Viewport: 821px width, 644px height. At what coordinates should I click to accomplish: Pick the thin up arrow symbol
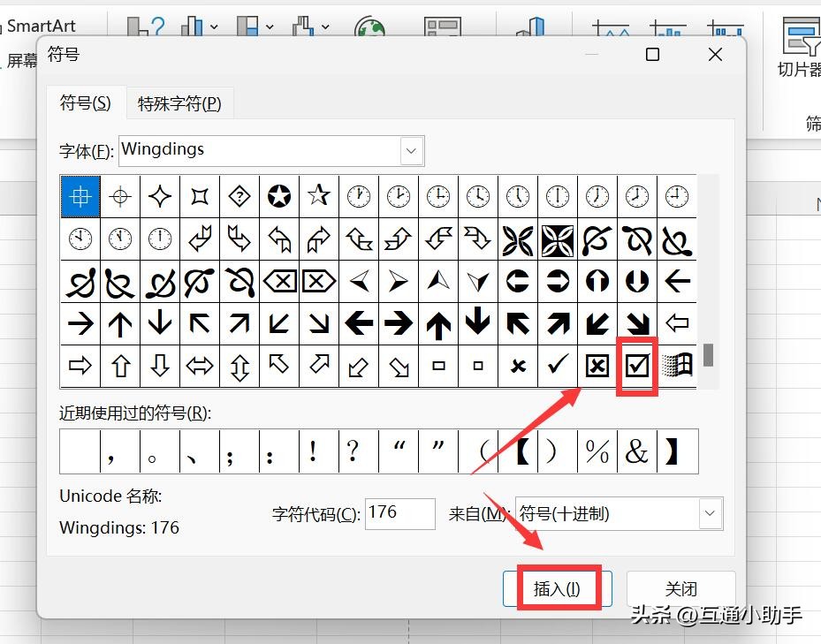tap(120, 323)
